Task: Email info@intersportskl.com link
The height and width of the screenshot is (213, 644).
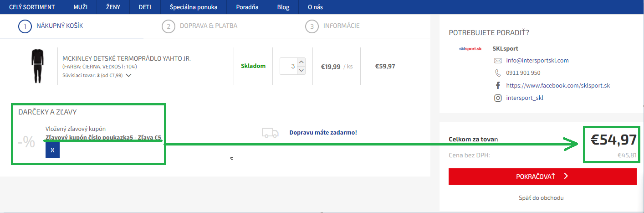Action: (x=537, y=60)
